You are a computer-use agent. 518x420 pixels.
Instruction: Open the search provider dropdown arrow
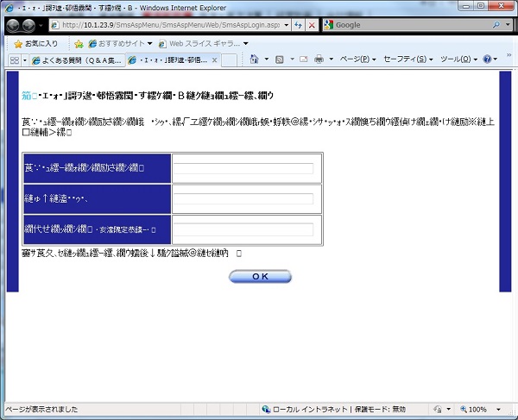click(x=508, y=25)
